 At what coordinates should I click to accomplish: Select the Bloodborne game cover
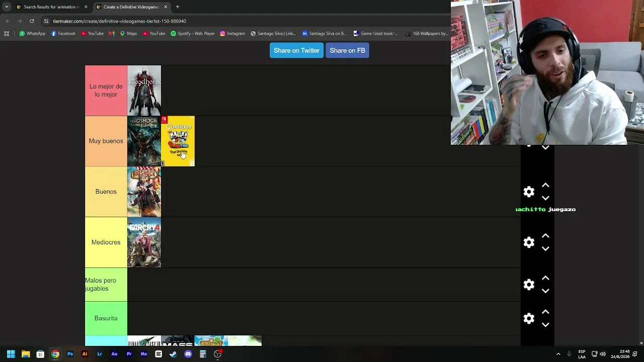tap(144, 90)
